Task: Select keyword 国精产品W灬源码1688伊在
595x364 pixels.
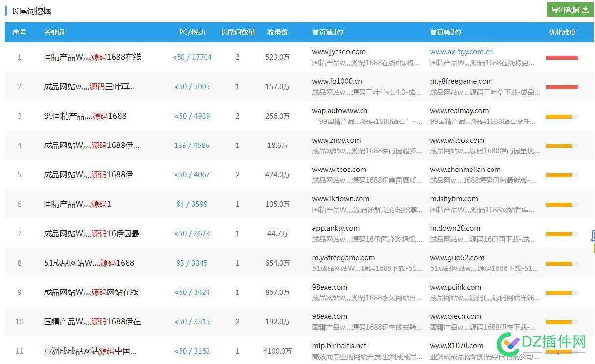Action: (92, 322)
